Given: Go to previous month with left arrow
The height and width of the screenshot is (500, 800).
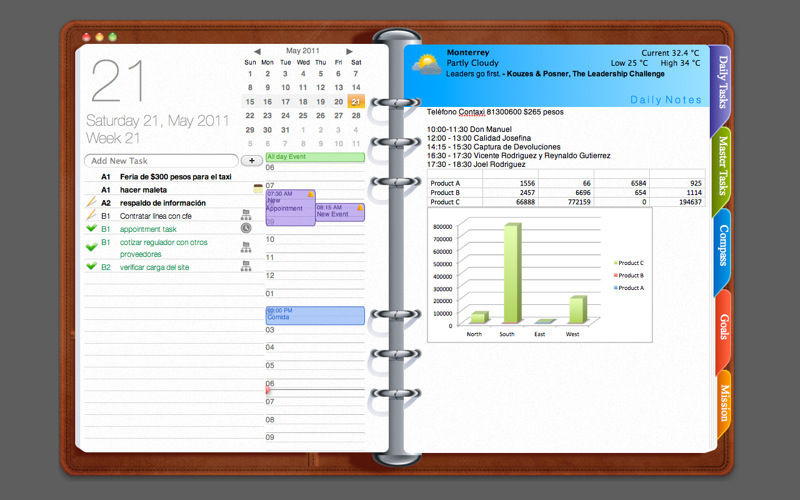Looking at the screenshot, I should [257, 51].
